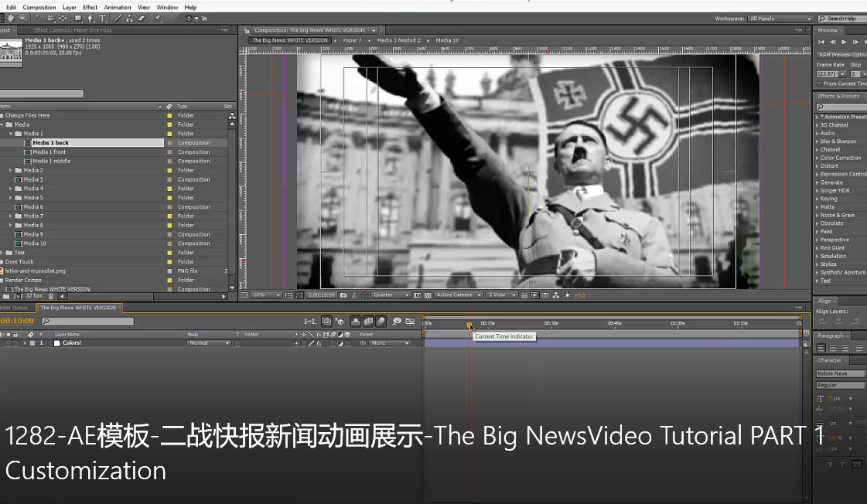Select the Pen tool

(x=90, y=19)
